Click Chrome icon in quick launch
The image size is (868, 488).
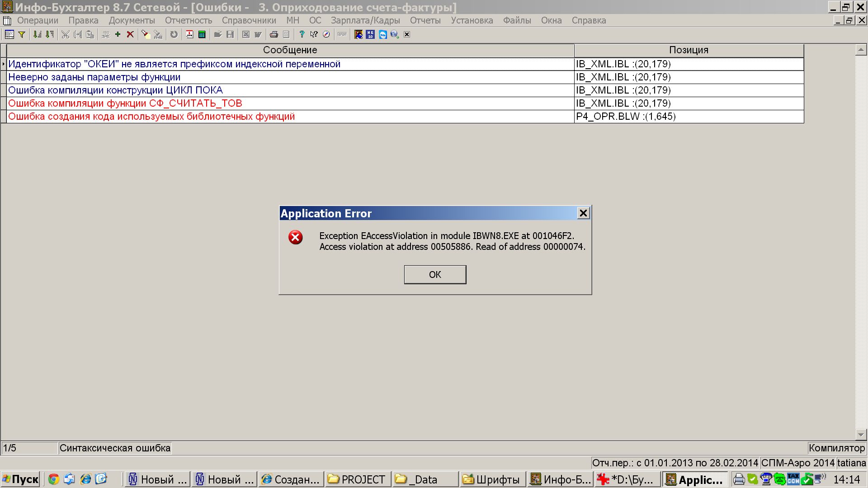click(54, 479)
